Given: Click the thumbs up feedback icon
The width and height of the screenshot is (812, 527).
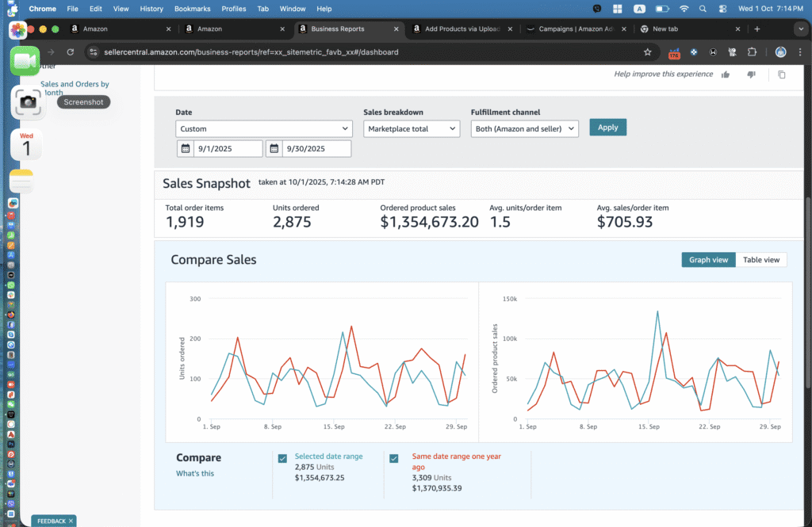Looking at the screenshot, I should point(725,74).
